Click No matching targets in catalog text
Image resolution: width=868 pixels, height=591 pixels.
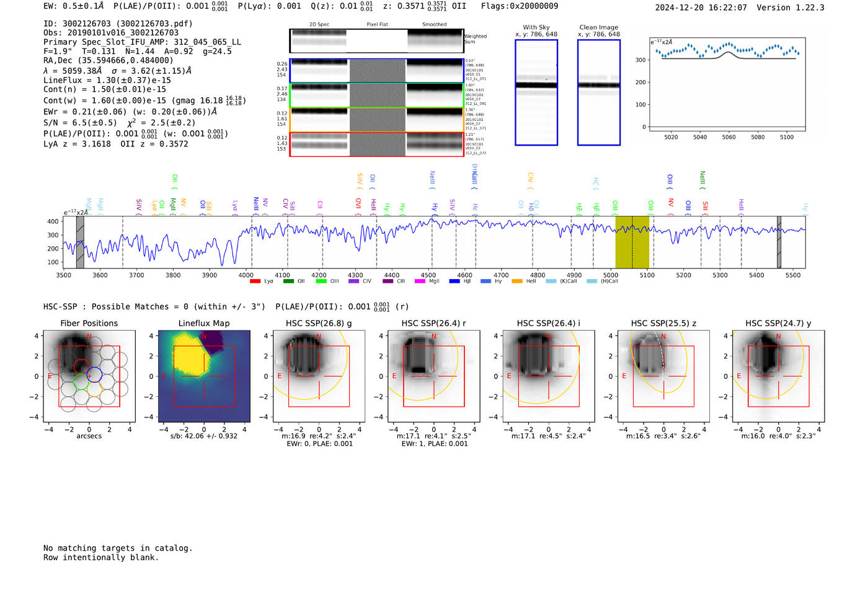(118, 548)
